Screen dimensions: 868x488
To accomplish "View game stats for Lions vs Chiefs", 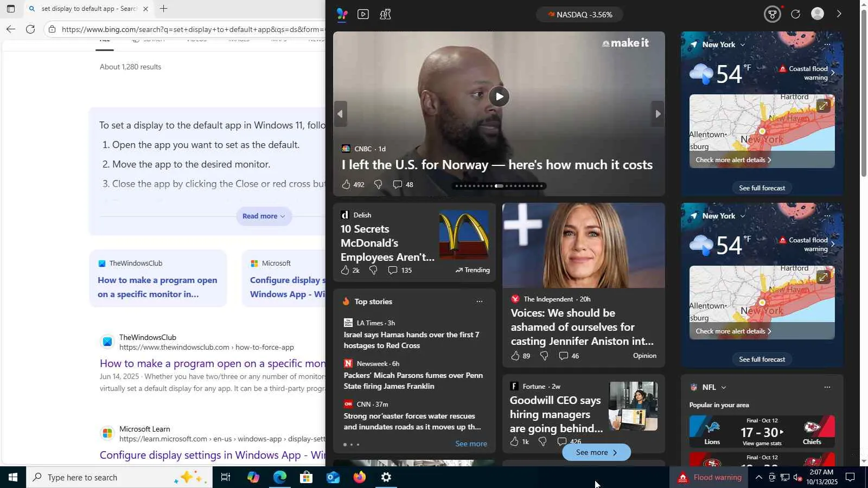I will pos(762,443).
